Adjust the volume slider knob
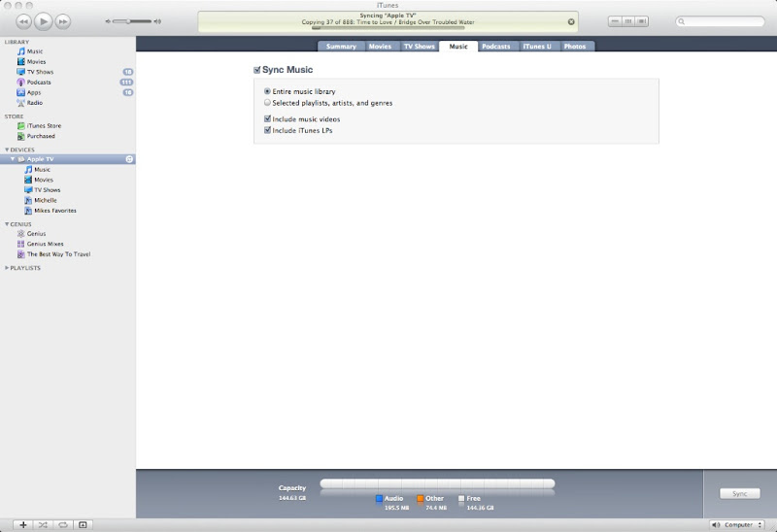The height and width of the screenshot is (532, 777). (128, 21)
